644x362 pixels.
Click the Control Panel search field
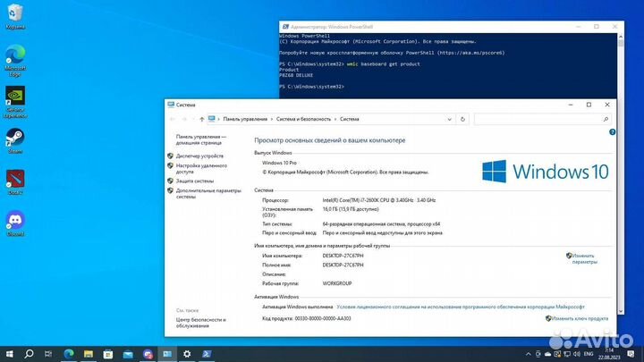542,119
